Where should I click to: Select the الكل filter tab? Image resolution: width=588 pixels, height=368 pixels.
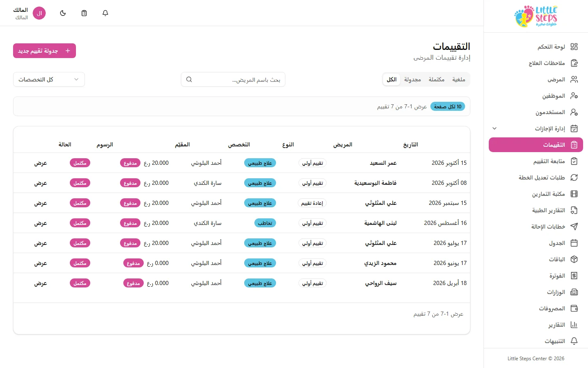click(392, 79)
